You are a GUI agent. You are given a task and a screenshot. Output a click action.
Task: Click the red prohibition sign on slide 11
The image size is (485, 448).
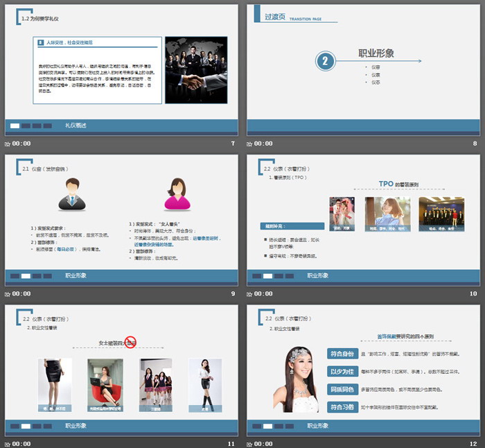pyautogui.click(x=130, y=341)
